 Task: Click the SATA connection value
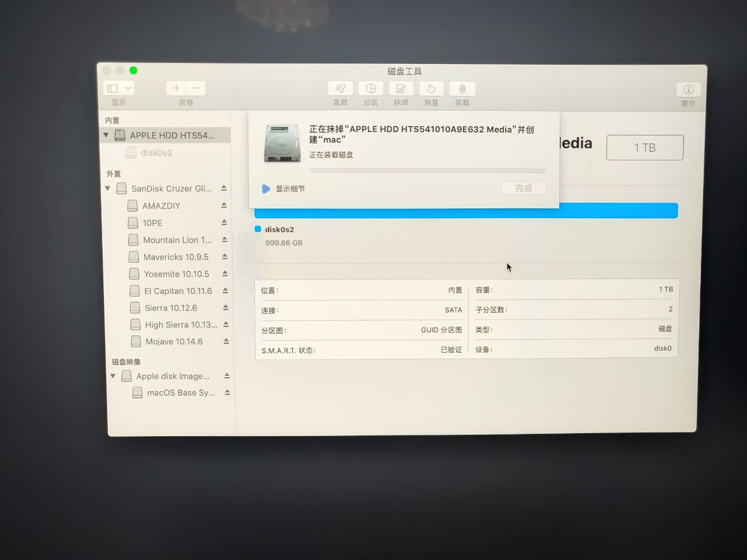[453, 310]
